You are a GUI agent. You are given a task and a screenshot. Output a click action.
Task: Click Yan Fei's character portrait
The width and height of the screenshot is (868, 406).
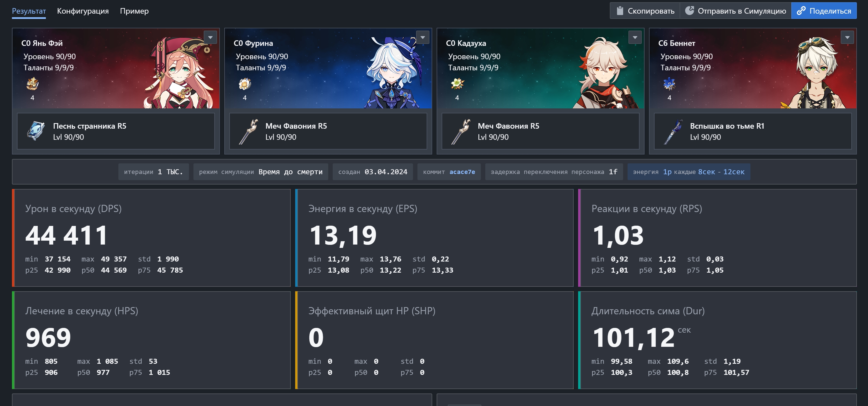179,73
